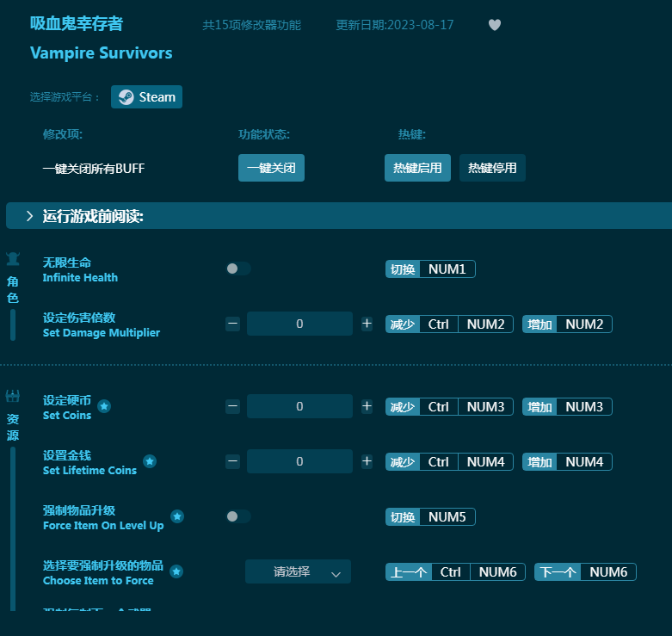The height and width of the screenshot is (636, 672).
Task: Click 吸血鬼幸存者 title text
Action: [77, 23]
